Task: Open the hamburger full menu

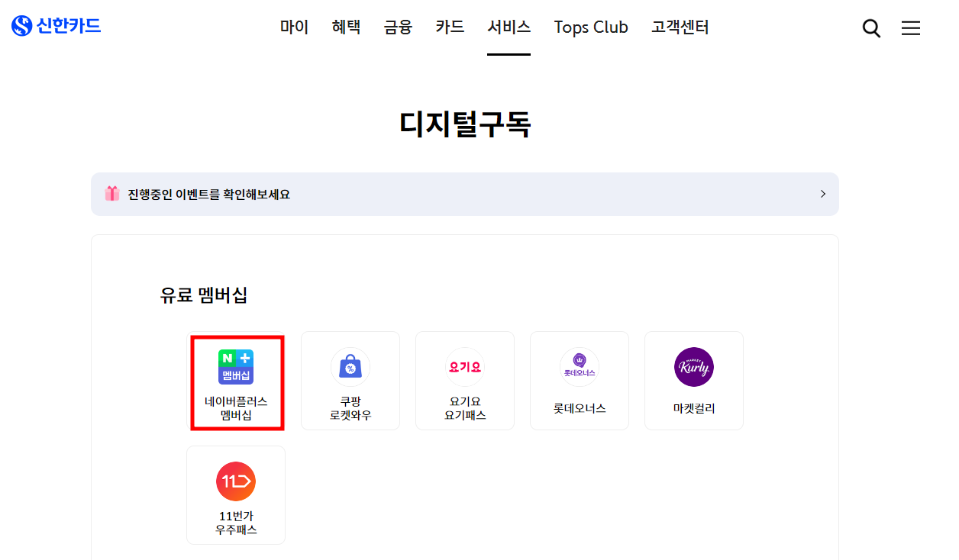Action: [x=911, y=28]
